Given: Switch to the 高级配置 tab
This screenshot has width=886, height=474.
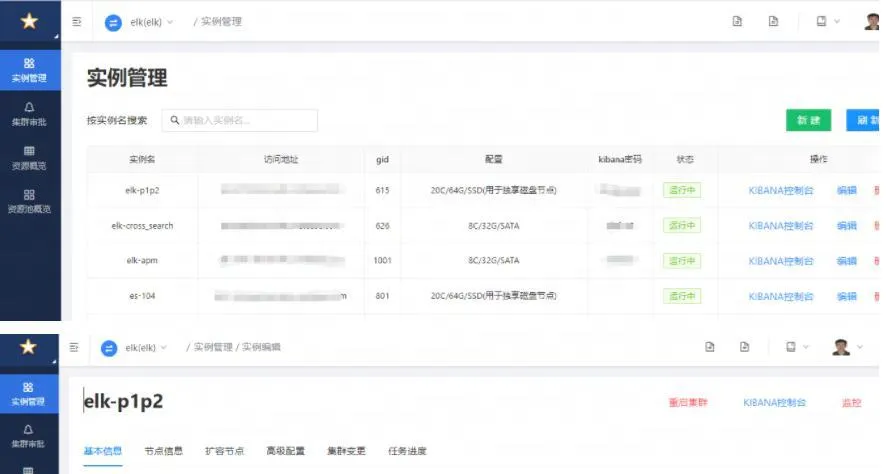Looking at the screenshot, I should 285,451.
